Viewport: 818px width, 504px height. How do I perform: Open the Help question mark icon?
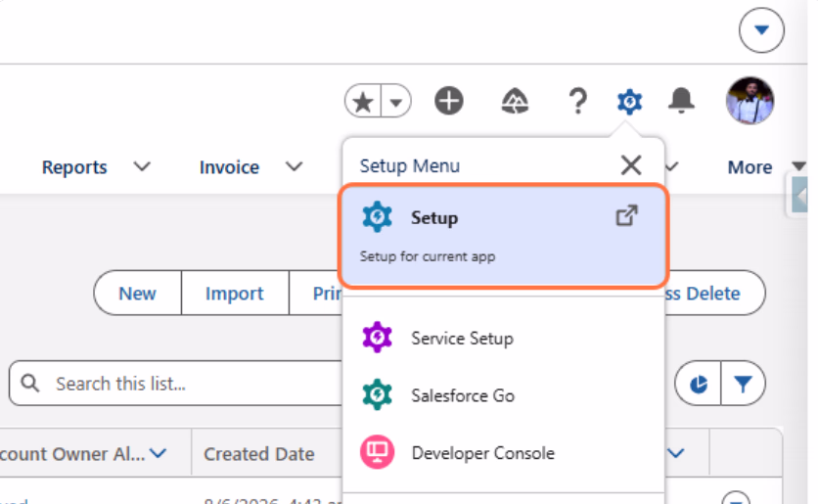point(577,101)
